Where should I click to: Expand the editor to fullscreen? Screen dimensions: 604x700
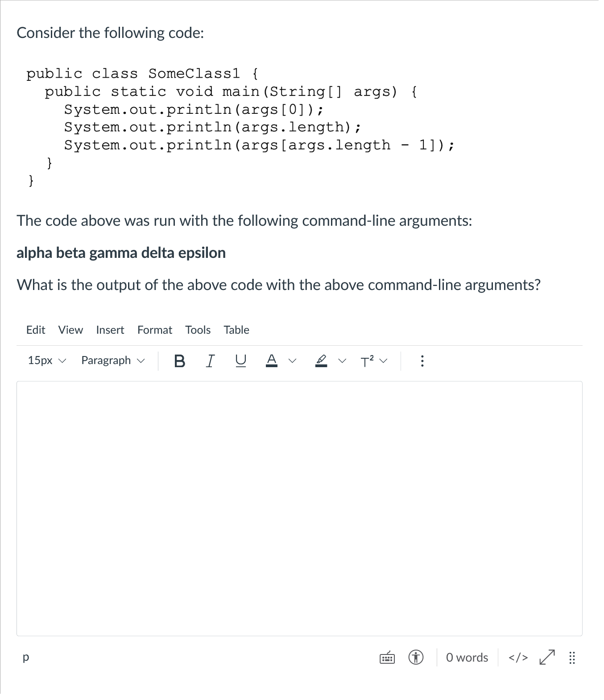pos(546,657)
